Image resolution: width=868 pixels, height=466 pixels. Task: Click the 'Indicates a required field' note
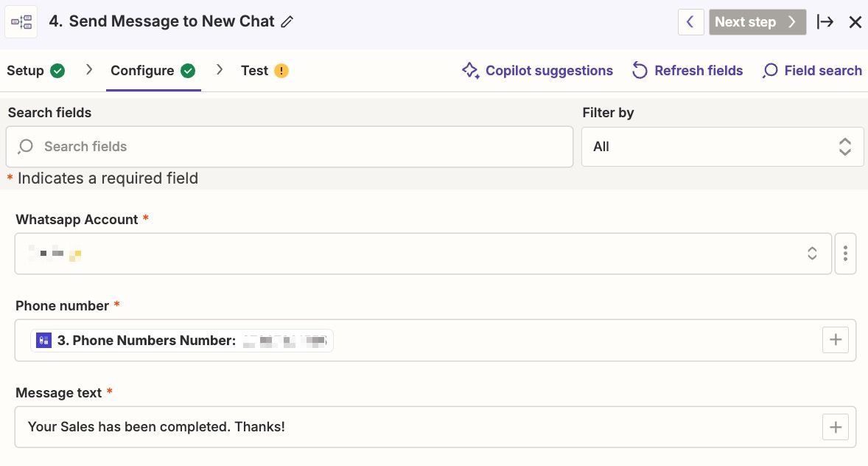tap(108, 178)
